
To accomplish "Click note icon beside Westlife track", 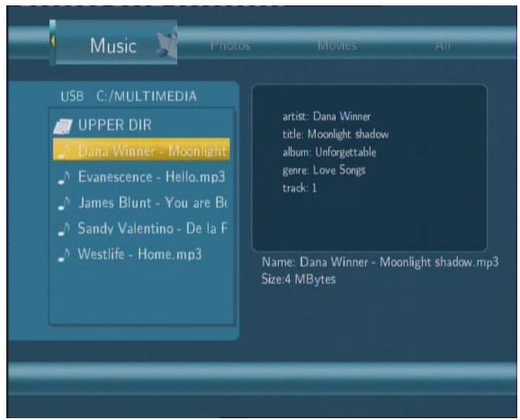I will pos(64,255).
